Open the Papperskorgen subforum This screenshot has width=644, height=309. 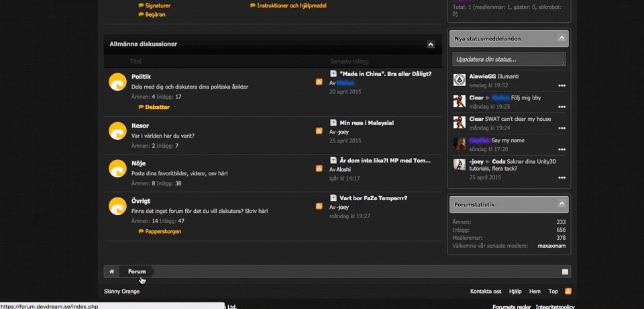click(x=163, y=231)
